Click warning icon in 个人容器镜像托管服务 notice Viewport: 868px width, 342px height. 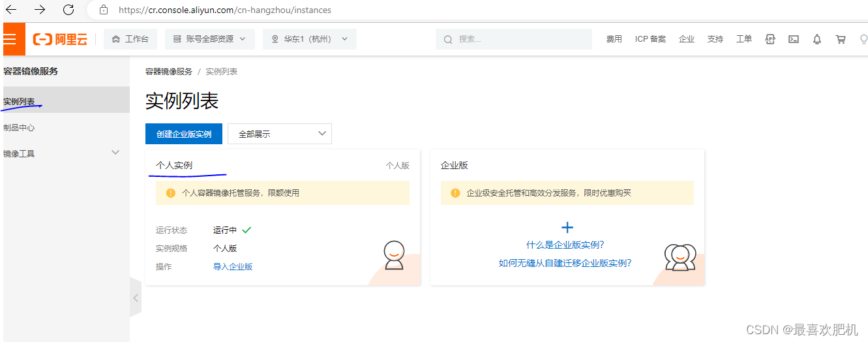171,193
